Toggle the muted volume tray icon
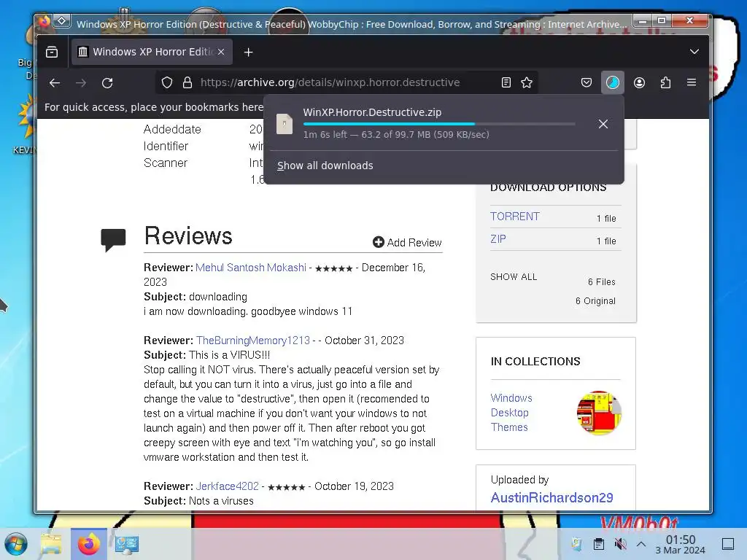This screenshot has height=560, width=747. tap(620, 543)
